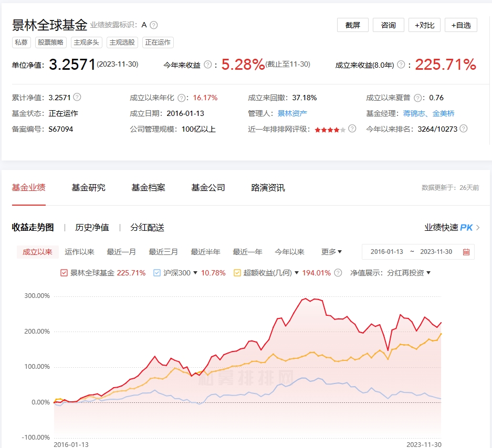Click the 近一年排排网评级 star rating
Screen dimensions: 492x448
(330, 130)
